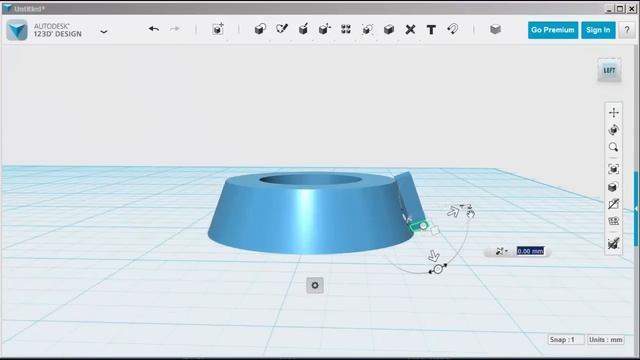
Task: Open the Pattern tool menu
Action: click(346, 29)
